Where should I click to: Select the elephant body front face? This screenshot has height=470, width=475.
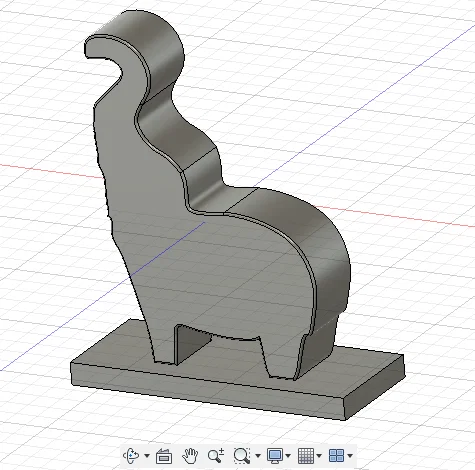point(200,267)
